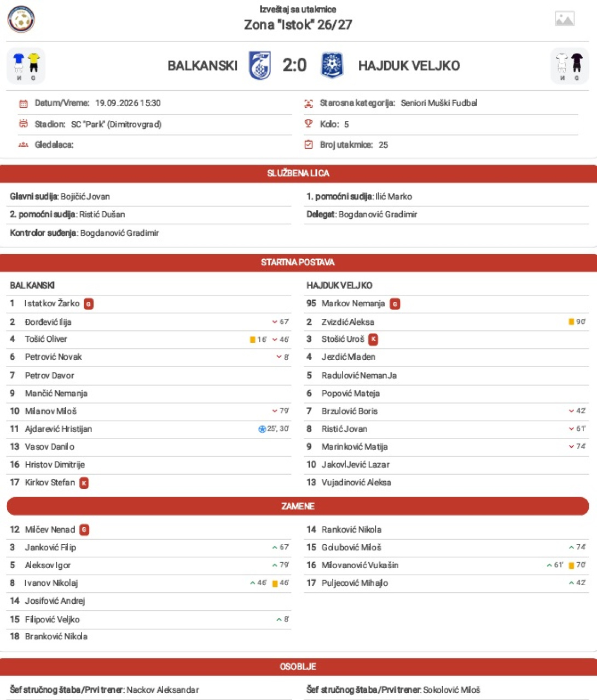Select the SLUŽBENA LICA section header
Screen dimensions: 597x700
298,173
